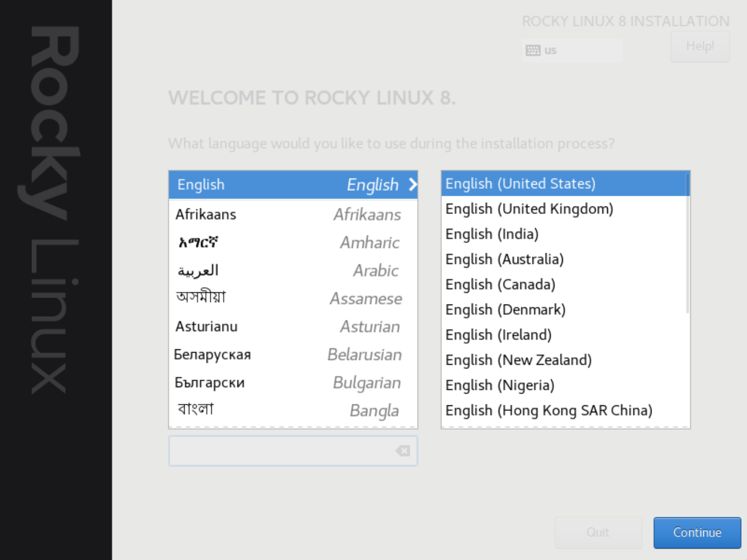Click the clear search text icon
Viewport: 747px width, 560px height.
click(x=403, y=451)
